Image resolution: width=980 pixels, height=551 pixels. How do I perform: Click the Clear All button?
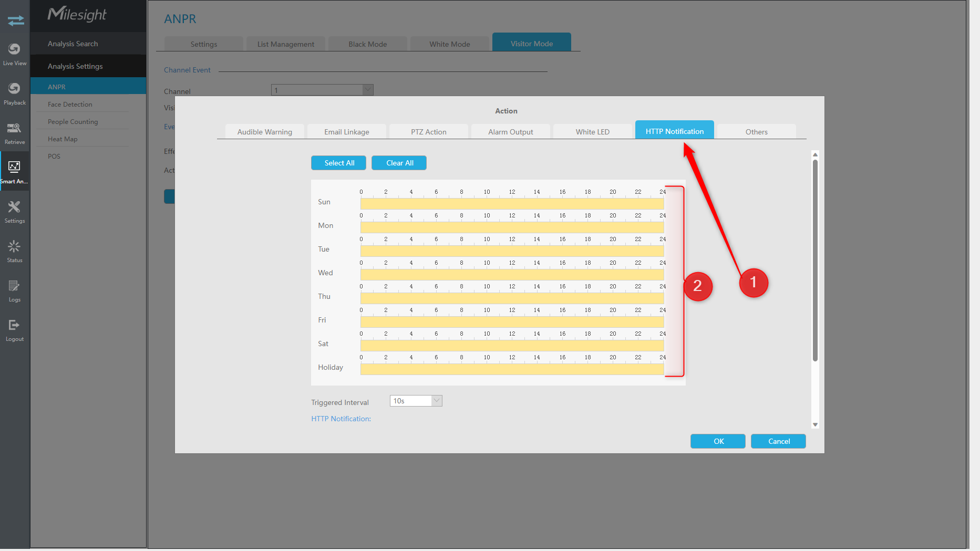tap(399, 163)
